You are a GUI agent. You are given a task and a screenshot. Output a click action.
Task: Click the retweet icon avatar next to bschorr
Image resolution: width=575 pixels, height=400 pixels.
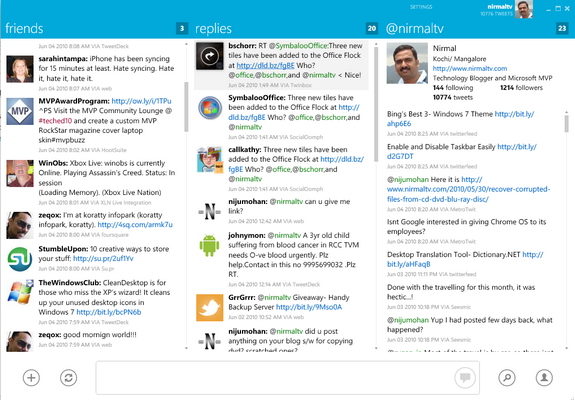[x=209, y=56]
